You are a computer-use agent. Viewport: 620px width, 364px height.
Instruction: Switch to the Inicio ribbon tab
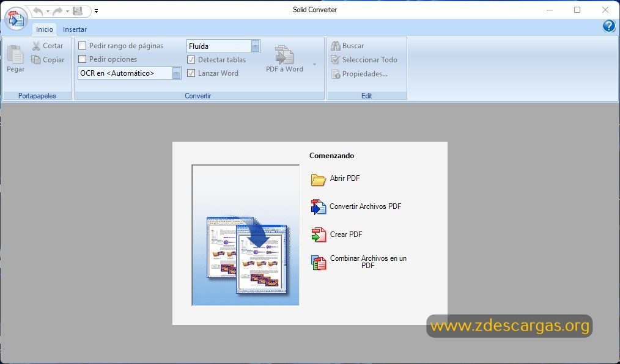44,29
